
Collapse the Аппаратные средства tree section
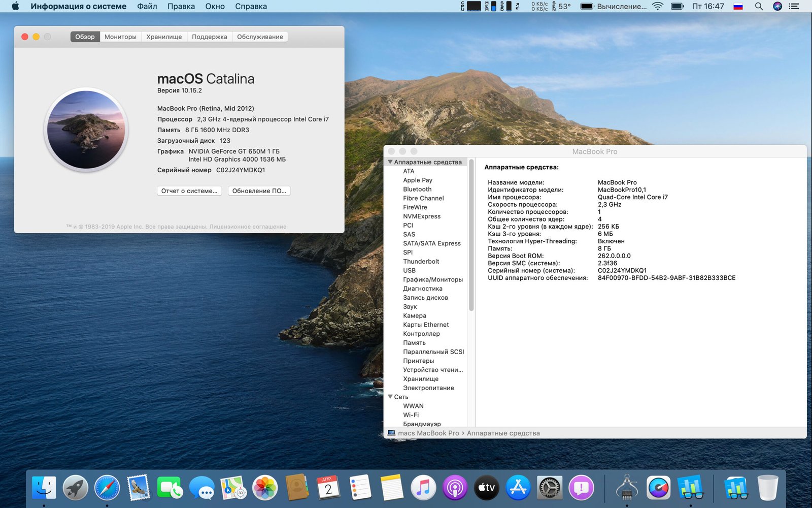(x=390, y=162)
